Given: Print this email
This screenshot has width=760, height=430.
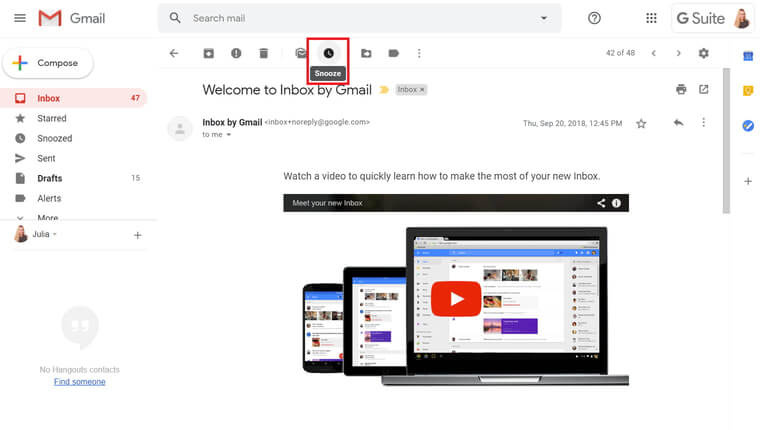Looking at the screenshot, I should point(681,89).
